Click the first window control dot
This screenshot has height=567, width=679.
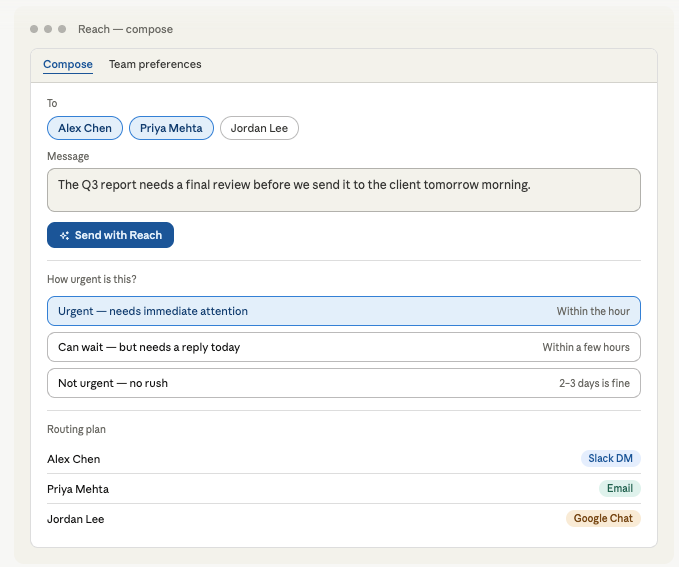(34, 29)
